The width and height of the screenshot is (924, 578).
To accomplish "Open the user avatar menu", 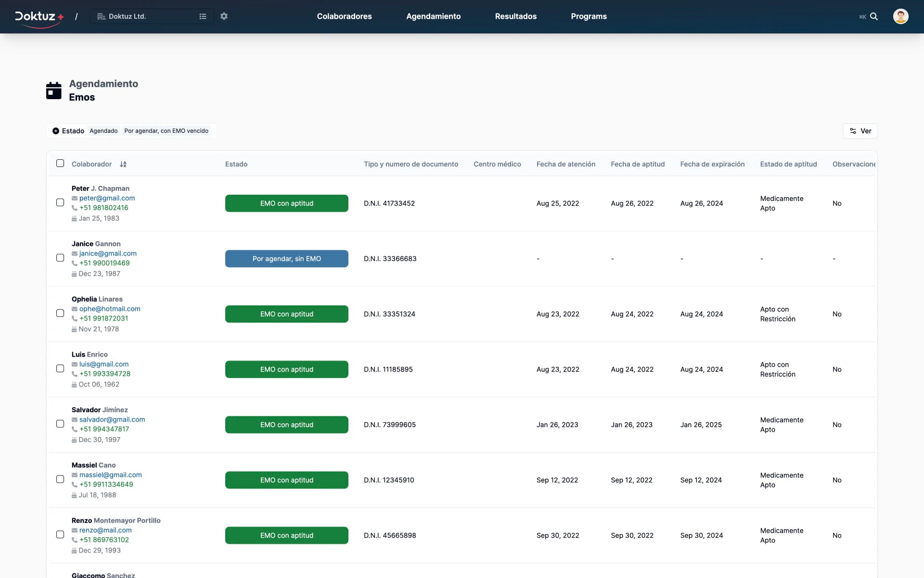I will click(900, 16).
